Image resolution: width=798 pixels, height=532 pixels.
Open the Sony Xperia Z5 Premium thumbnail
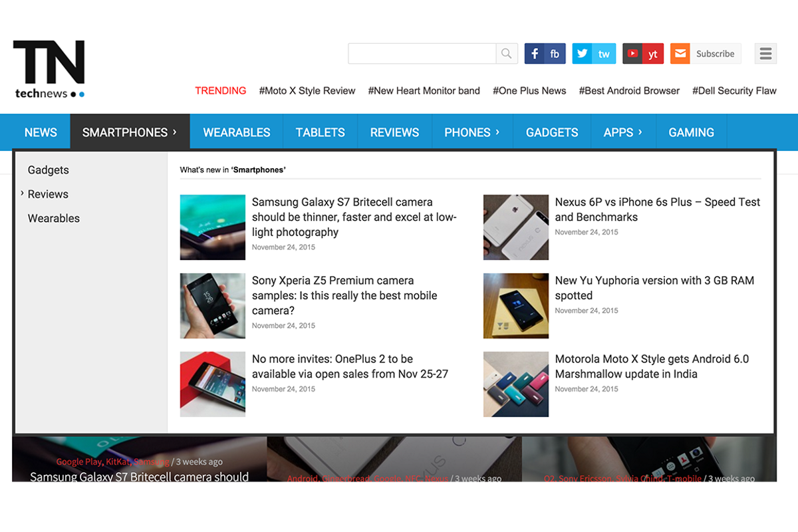213,306
